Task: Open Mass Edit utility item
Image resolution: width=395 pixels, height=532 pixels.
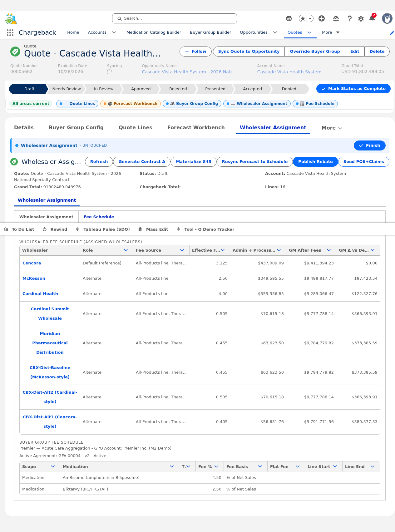Action: 153,229
